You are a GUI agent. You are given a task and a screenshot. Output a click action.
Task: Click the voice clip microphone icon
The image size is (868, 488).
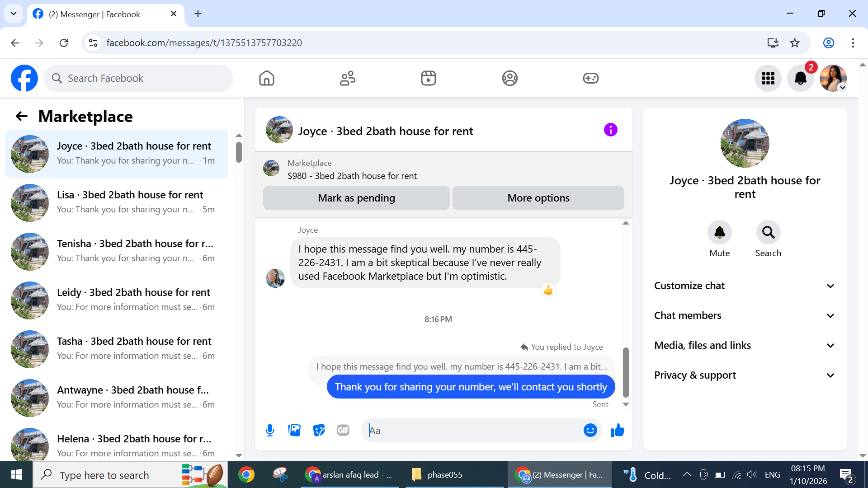pyautogui.click(x=270, y=430)
